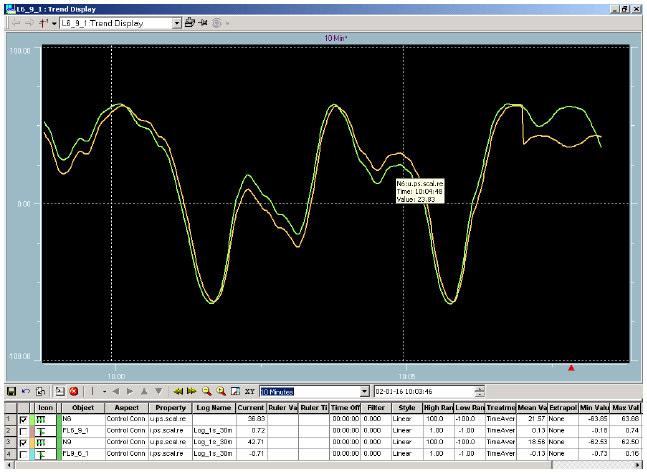The height and width of the screenshot is (474, 647).
Task: Check the FL6_9_1 trace checkbox in row 2
Action: [24, 432]
